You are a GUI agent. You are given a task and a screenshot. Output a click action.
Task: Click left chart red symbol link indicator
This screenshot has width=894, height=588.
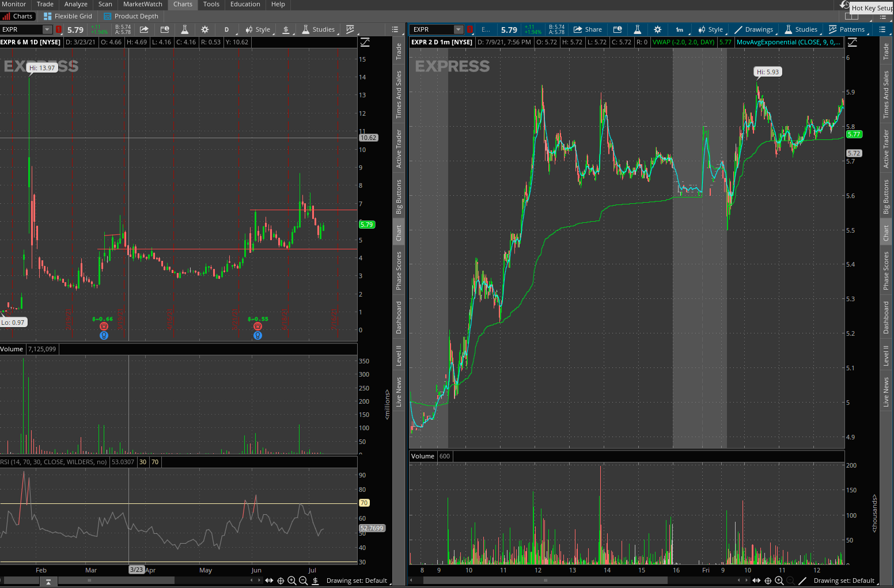pos(58,29)
